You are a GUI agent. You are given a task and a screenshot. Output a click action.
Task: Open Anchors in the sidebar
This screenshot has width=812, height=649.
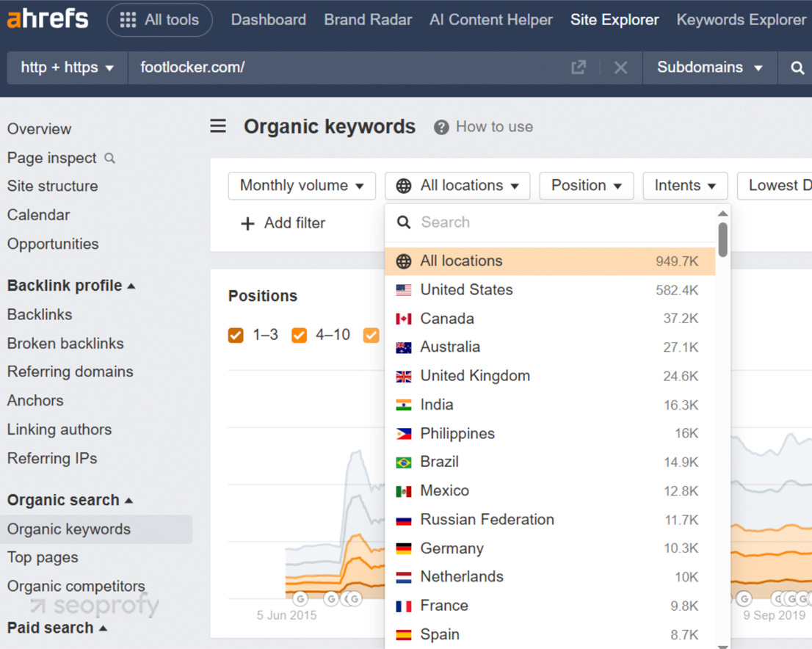35,400
